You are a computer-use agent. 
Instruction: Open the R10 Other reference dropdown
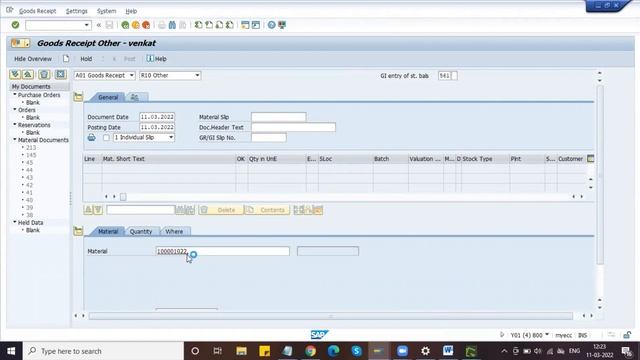[x=197, y=76]
